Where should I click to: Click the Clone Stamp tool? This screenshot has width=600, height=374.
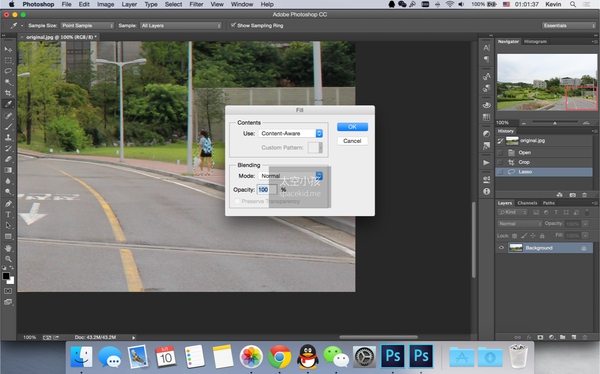click(8, 137)
